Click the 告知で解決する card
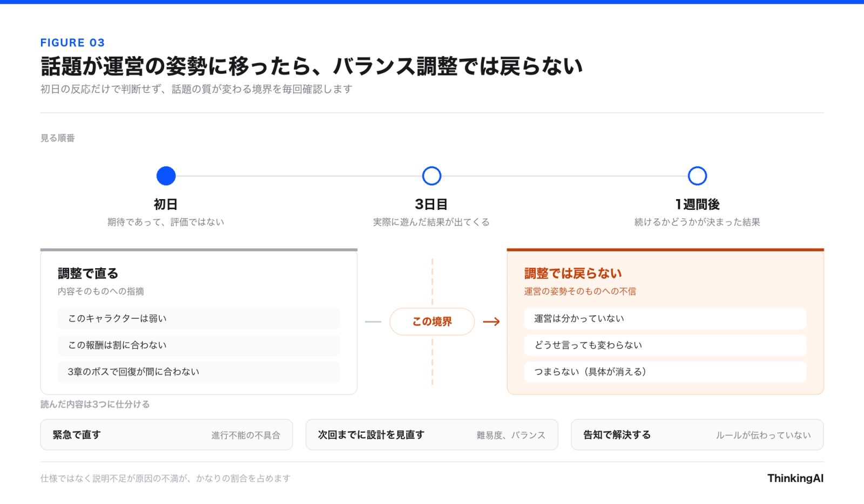The height and width of the screenshot is (504, 864). (x=697, y=435)
